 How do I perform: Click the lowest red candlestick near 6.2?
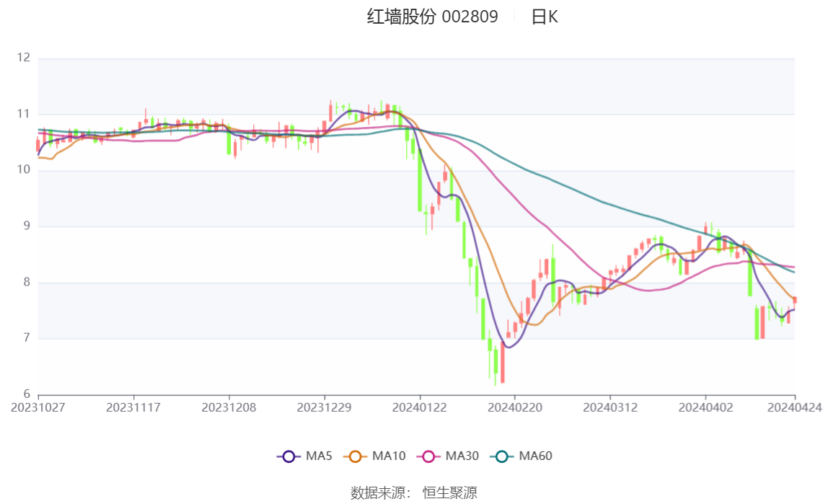pyautogui.click(x=502, y=362)
